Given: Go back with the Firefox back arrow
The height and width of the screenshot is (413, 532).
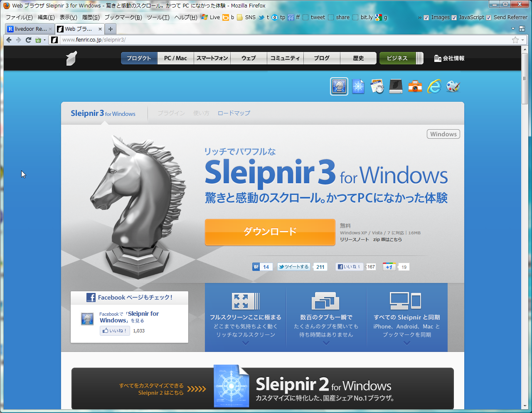Looking at the screenshot, I should pos(9,40).
